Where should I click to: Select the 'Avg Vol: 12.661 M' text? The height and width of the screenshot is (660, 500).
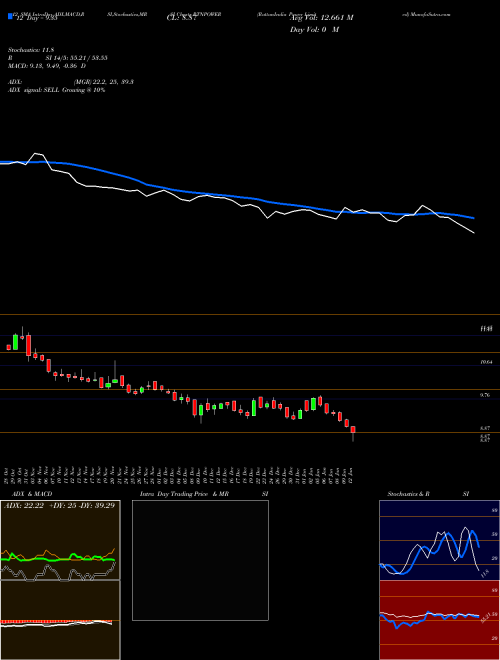tap(321, 18)
